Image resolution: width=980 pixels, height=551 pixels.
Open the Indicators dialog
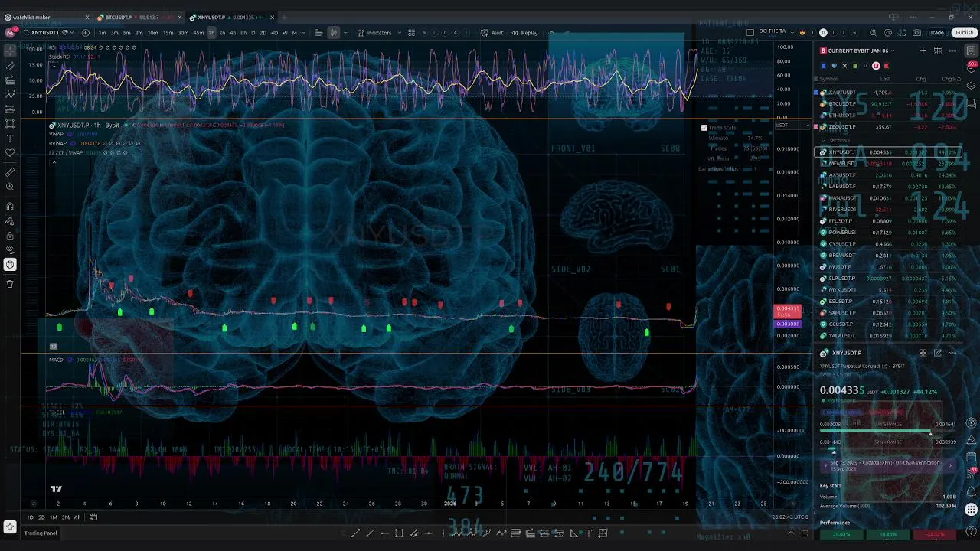click(374, 33)
